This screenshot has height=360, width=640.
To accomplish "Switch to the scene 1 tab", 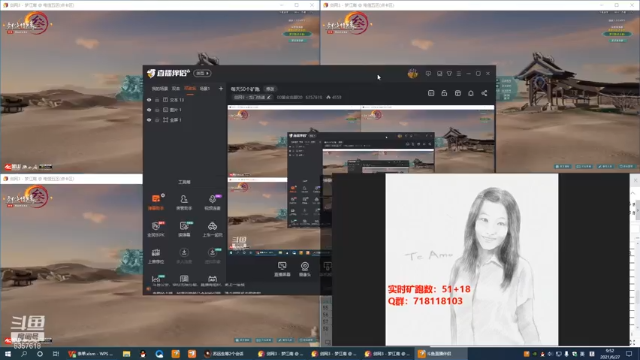I will 204,89.
